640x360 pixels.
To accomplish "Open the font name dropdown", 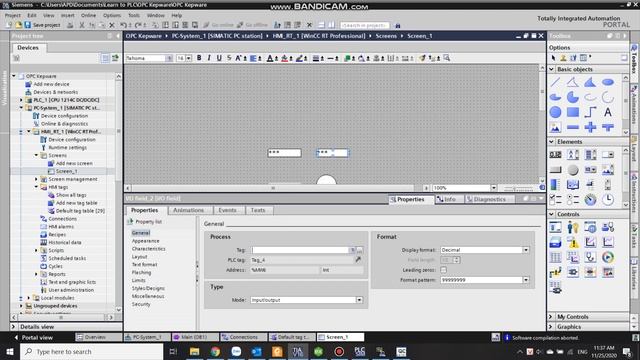I will (169, 58).
